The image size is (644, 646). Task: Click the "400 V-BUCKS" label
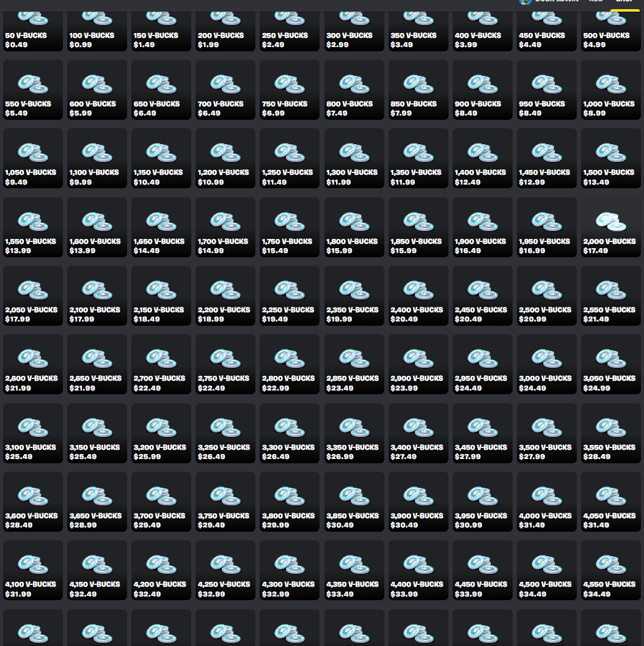tap(478, 35)
